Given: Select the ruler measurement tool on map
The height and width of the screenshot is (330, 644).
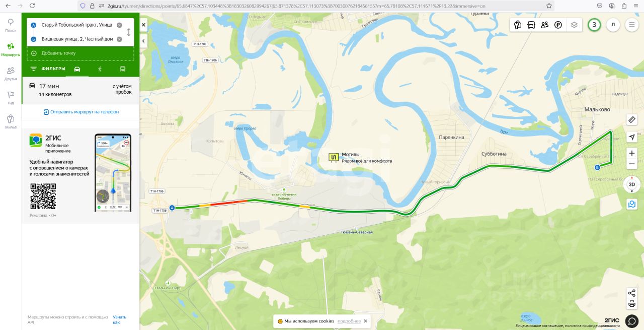Looking at the screenshot, I should point(632,119).
